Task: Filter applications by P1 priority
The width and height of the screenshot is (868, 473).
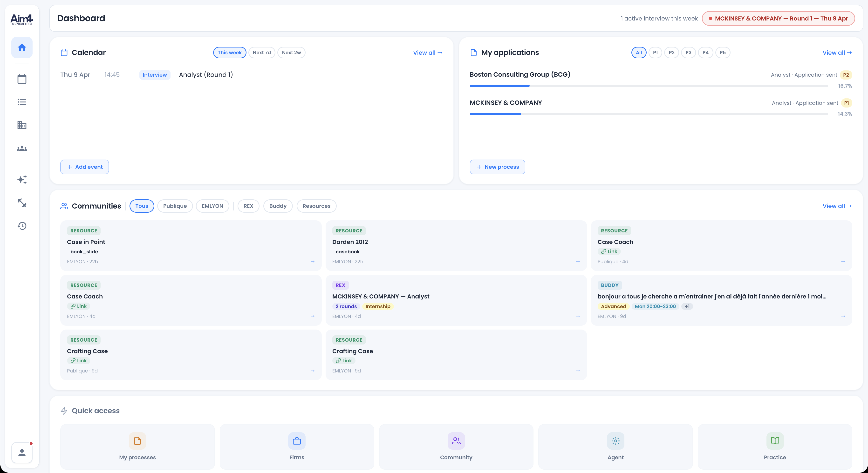Action: 655,53
